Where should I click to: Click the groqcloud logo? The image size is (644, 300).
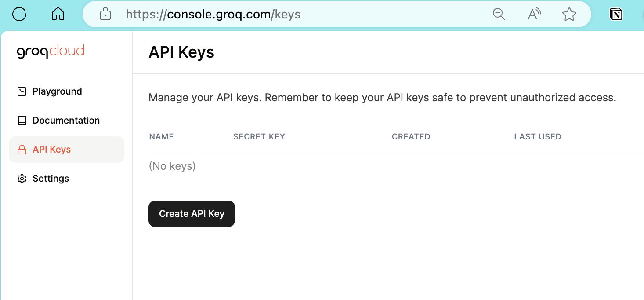click(x=51, y=51)
